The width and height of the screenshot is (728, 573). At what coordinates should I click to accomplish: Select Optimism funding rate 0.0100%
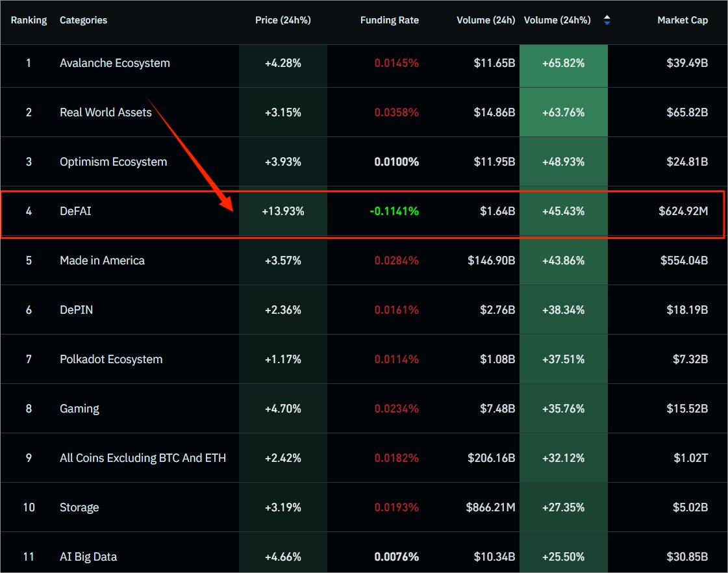pos(397,162)
